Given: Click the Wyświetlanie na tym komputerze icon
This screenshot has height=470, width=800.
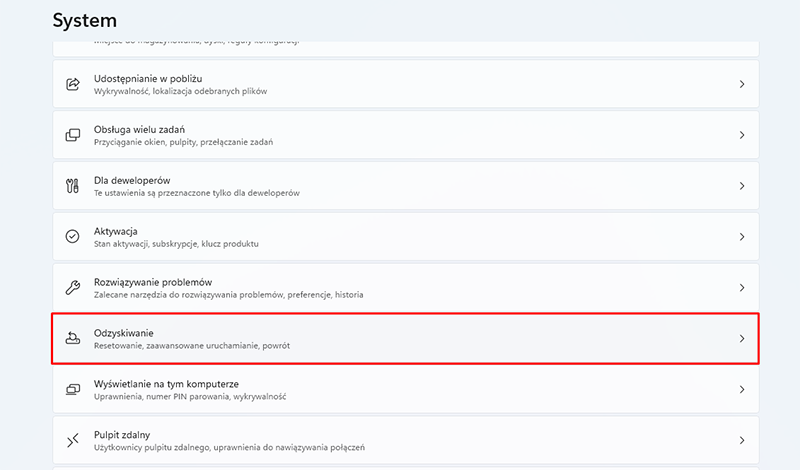Looking at the screenshot, I should click(72, 389).
